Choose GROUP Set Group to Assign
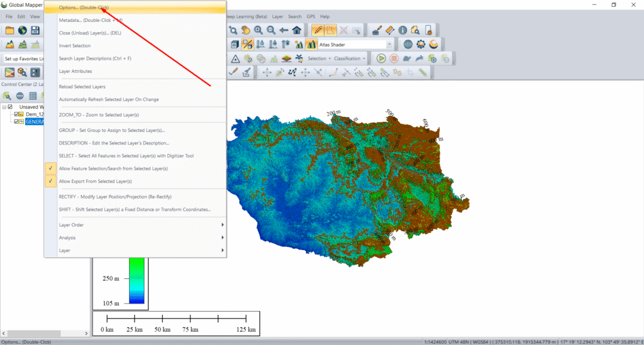The width and height of the screenshot is (644, 345). (135, 130)
